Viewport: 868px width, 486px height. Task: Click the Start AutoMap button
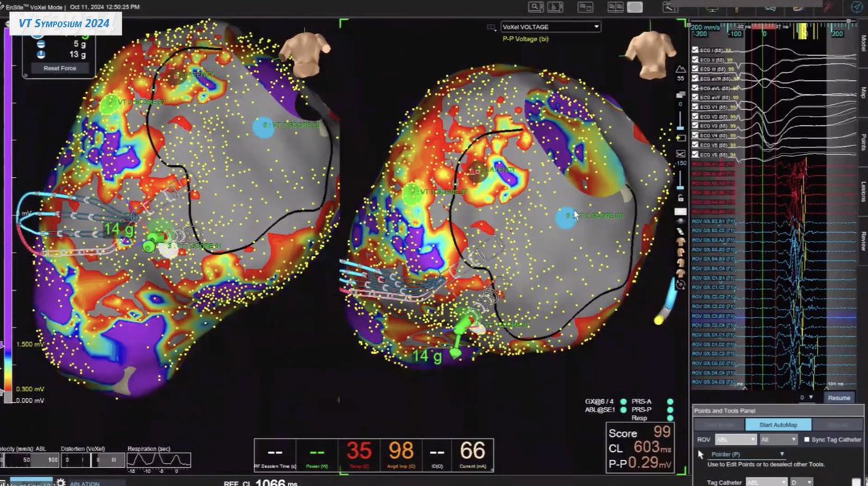779,425
